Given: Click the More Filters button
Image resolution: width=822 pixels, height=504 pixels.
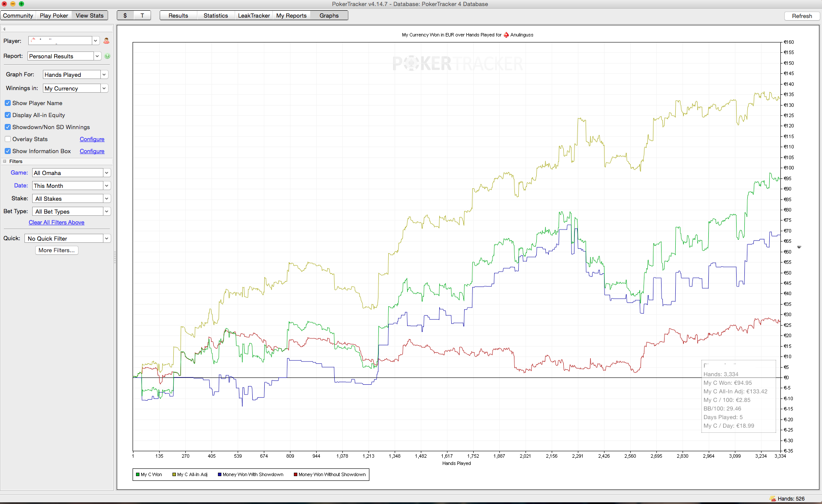Looking at the screenshot, I should 57,250.
